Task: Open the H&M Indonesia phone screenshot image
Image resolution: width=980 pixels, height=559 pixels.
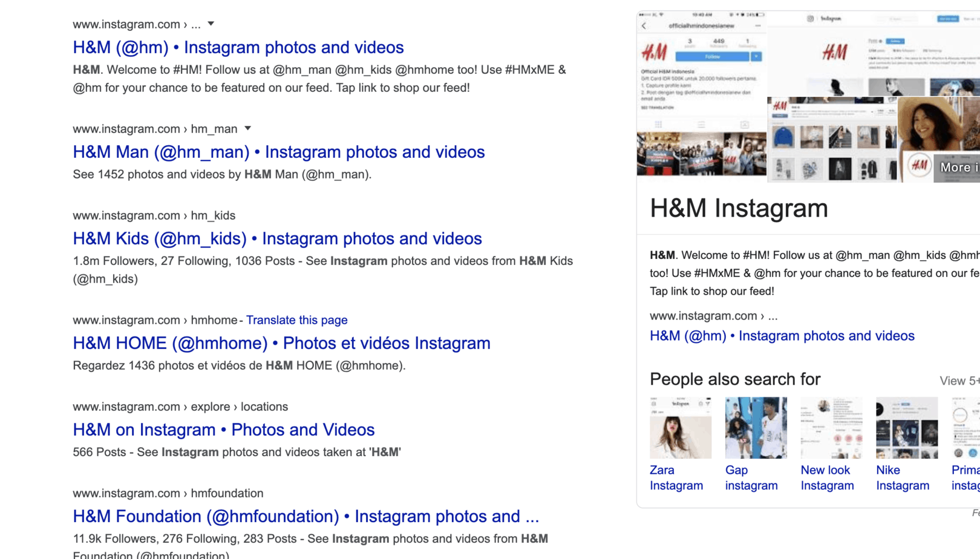Action: (701, 93)
